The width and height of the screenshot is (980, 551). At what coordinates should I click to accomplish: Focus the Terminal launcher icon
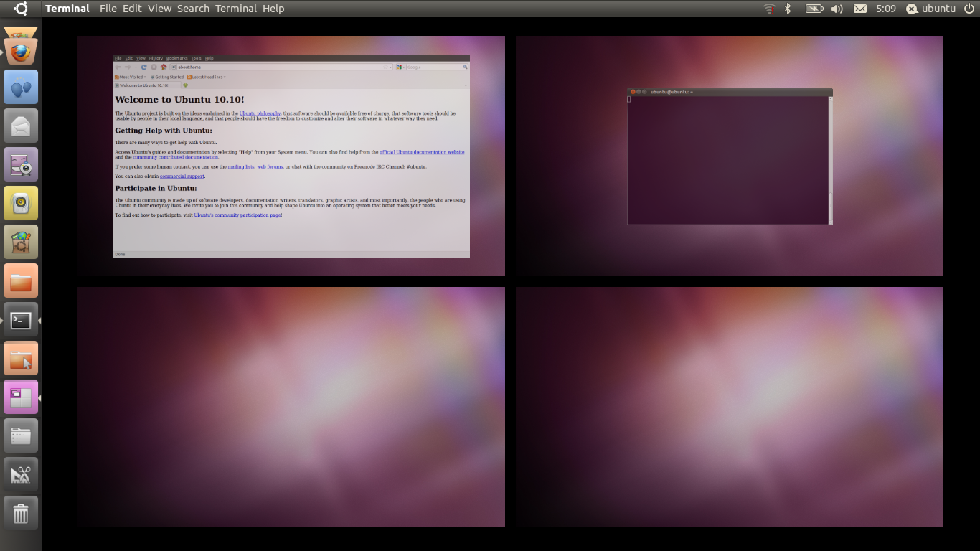21,320
